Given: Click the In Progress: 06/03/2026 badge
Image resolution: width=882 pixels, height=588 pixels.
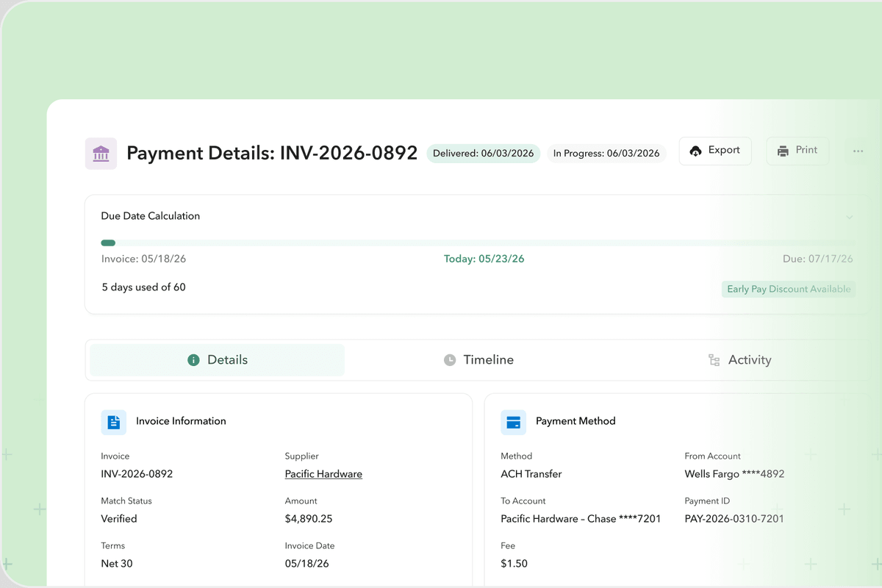Looking at the screenshot, I should pos(606,154).
